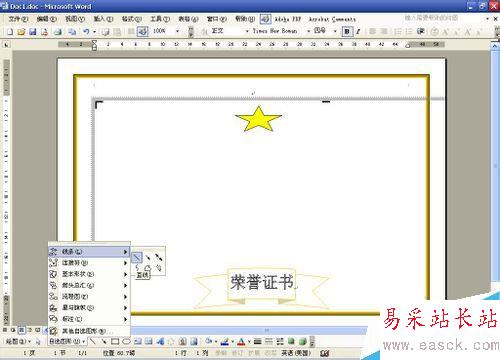
Task: Open the 基本形状 (Basic Shapes) submenu
Action: [89, 274]
